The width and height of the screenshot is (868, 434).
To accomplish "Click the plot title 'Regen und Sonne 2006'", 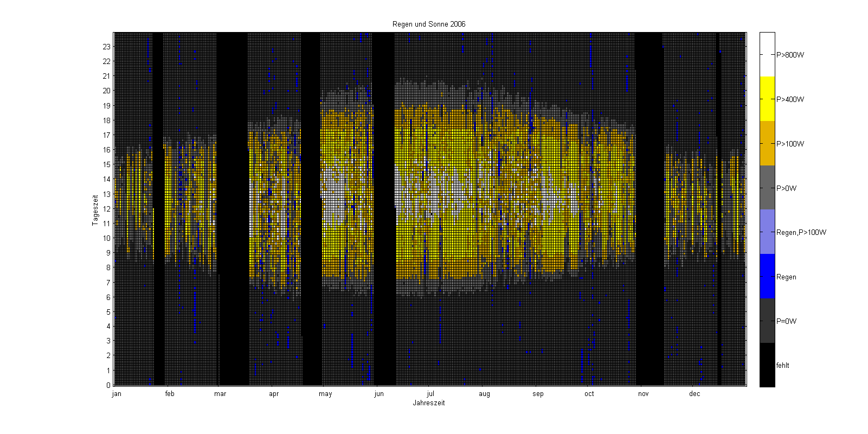I will click(x=429, y=24).
